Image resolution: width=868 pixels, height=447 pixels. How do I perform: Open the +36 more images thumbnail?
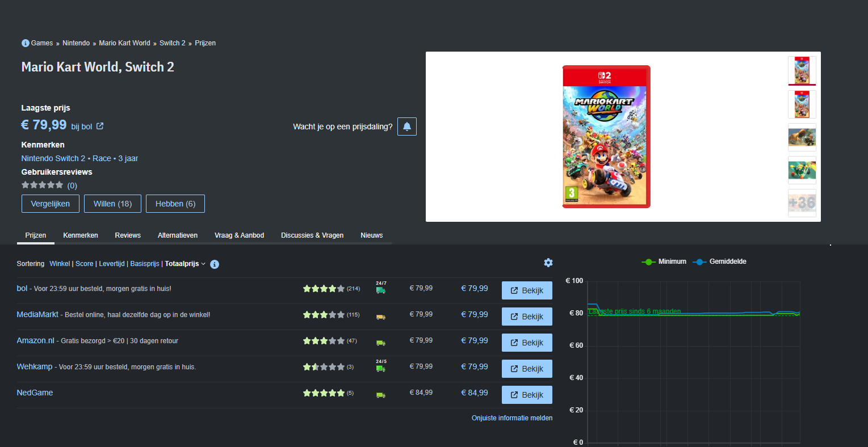coord(802,203)
